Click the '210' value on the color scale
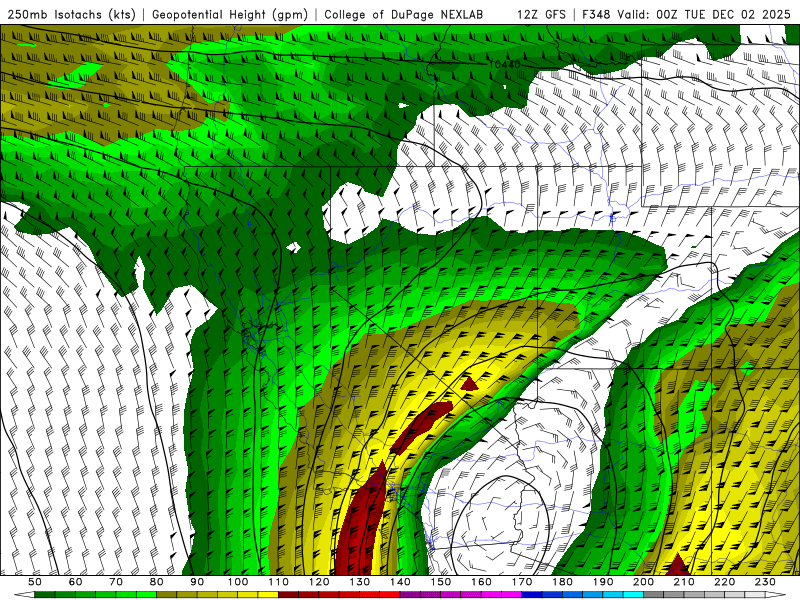Viewport: 800px width, 600px height. (684, 582)
